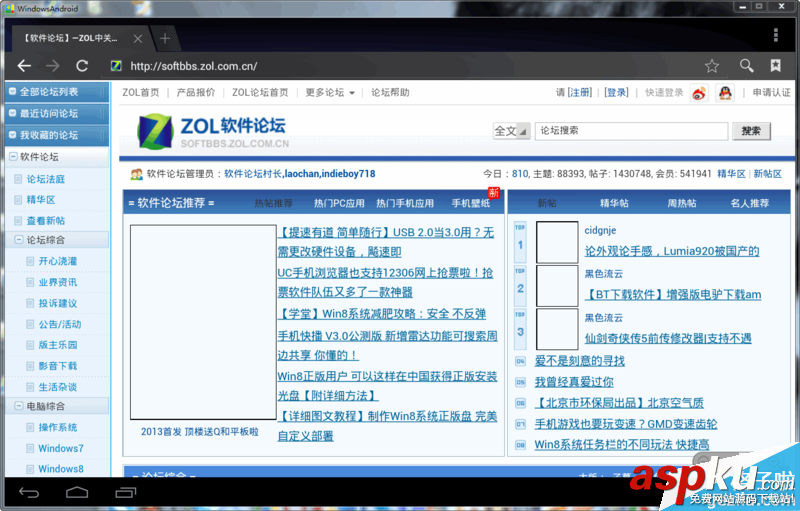Viewport: 800px width, 511px height.
Task: Click the ZOL软件论坛 logo
Action: coord(213,132)
